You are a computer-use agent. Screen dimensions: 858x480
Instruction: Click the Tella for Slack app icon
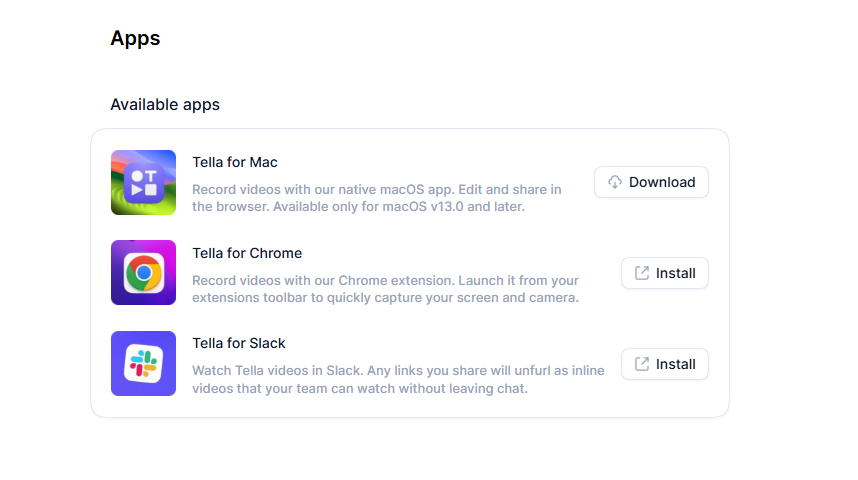point(143,364)
